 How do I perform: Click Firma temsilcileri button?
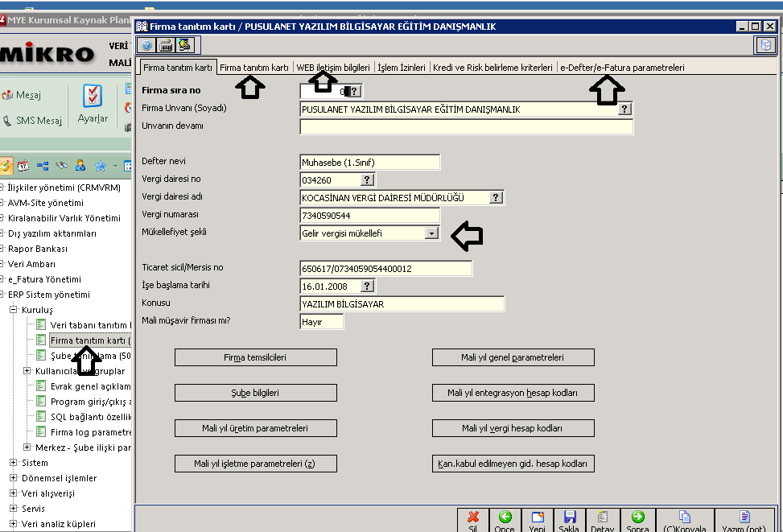tap(255, 357)
